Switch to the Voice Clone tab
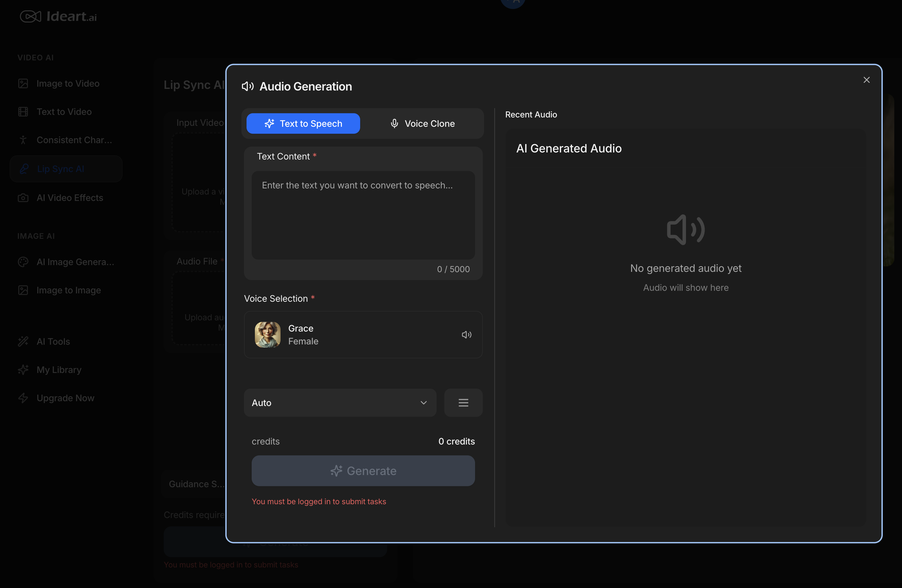 422,124
